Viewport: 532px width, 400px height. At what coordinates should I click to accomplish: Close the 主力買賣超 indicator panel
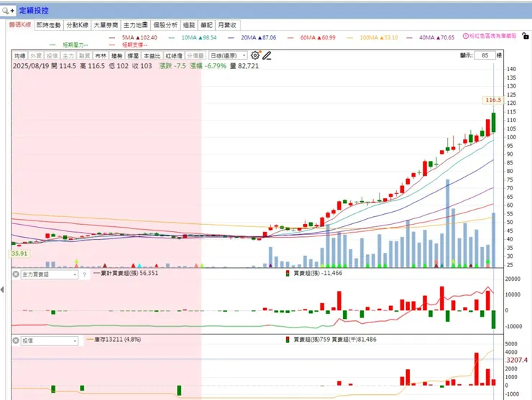point(16,274)
